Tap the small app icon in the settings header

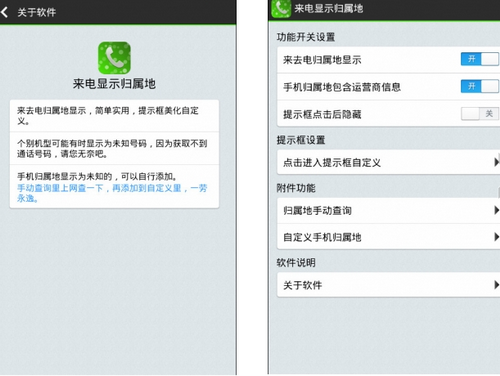pos(281,9)
